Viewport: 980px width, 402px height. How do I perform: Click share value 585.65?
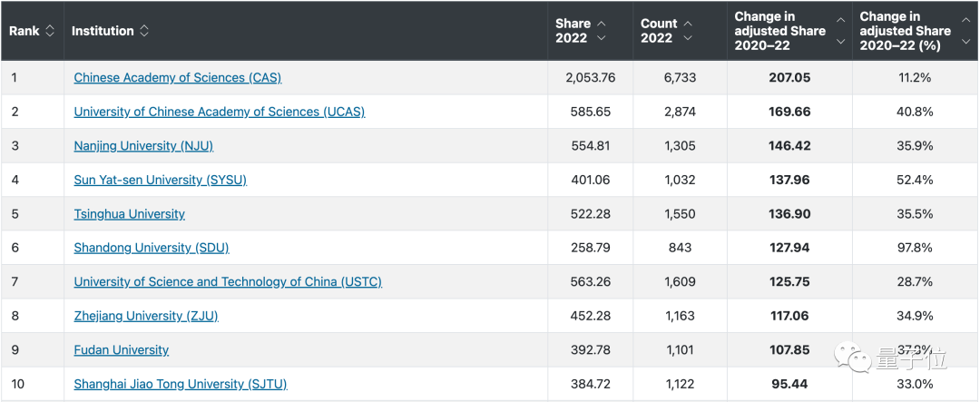[x=591, y=112]
